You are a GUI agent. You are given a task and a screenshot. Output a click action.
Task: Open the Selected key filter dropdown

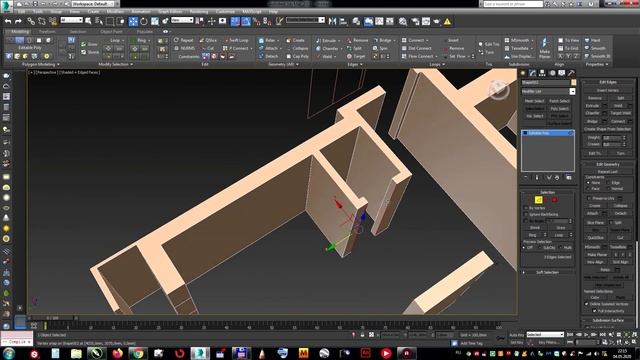coord(545,335)
